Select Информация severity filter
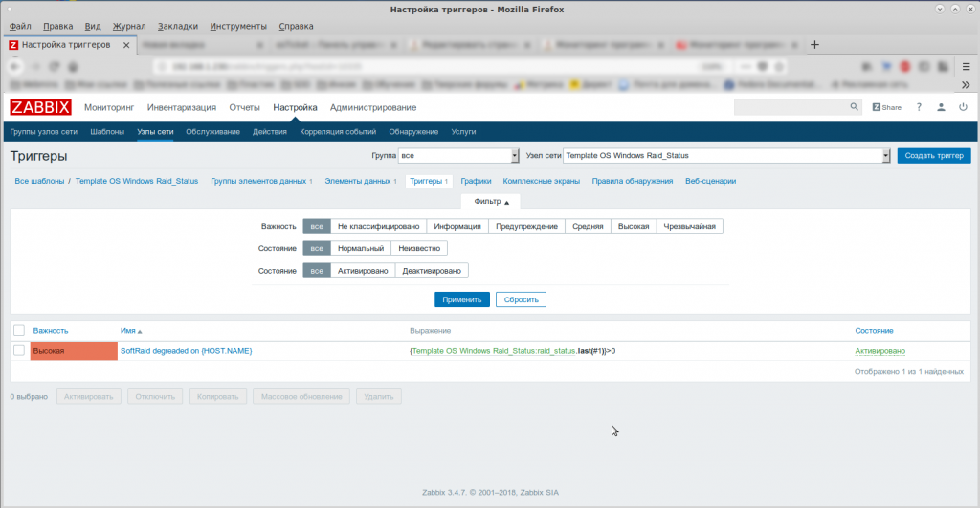 click(457, 226)
